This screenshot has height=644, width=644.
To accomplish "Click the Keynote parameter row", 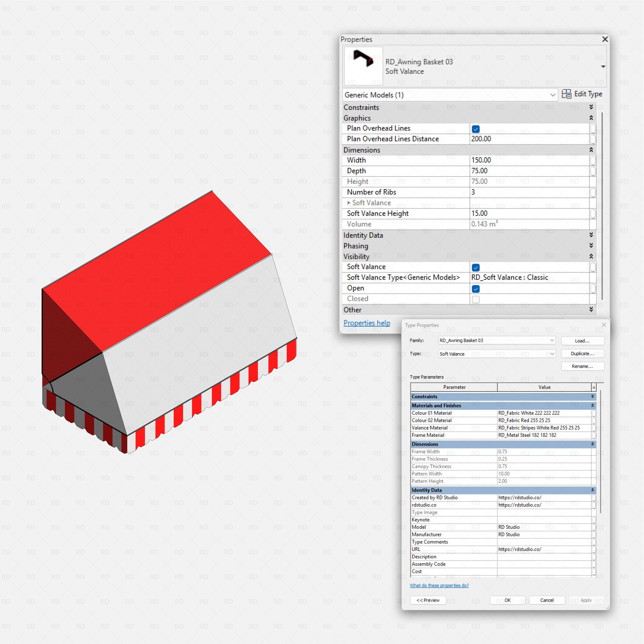I will click(x=503, y=520).
